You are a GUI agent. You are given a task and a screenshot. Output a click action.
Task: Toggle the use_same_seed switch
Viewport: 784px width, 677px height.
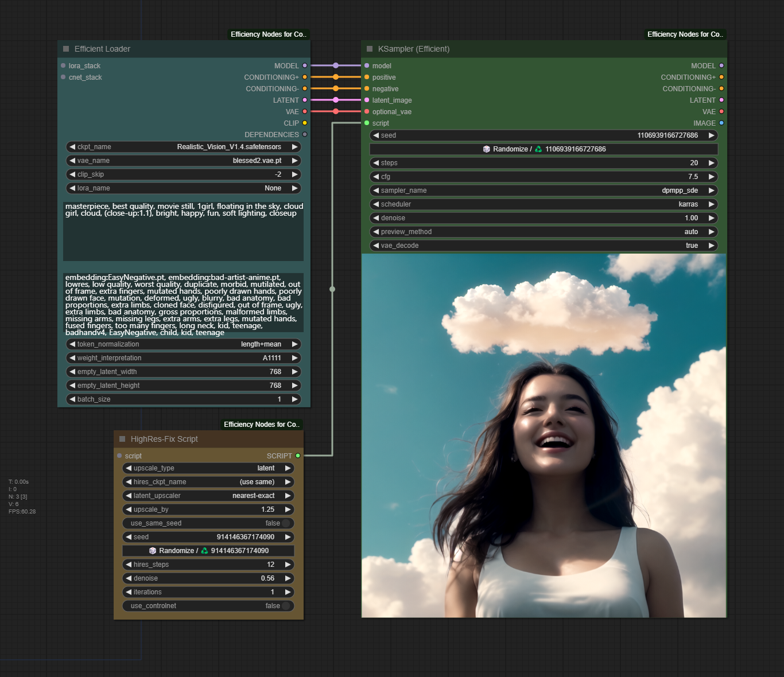[x=285, y=523]
